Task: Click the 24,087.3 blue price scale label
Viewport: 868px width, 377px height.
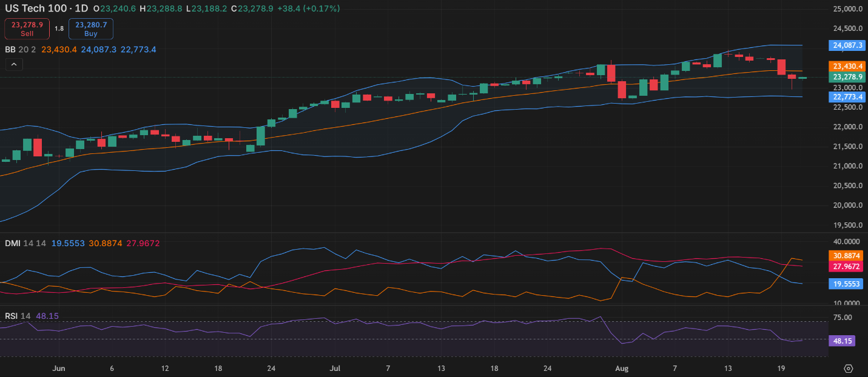Action: click(x=847, y=45)
